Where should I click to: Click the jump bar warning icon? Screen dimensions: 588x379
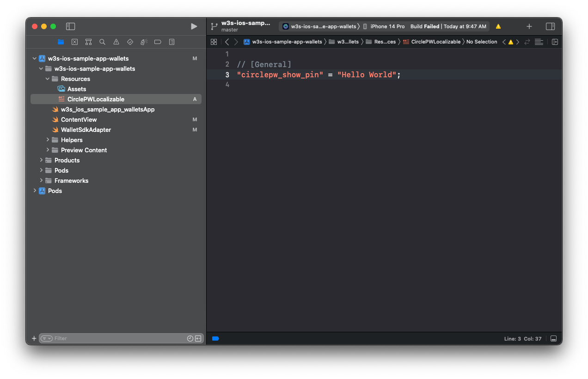pyautogui.click(x=511, y=42)
